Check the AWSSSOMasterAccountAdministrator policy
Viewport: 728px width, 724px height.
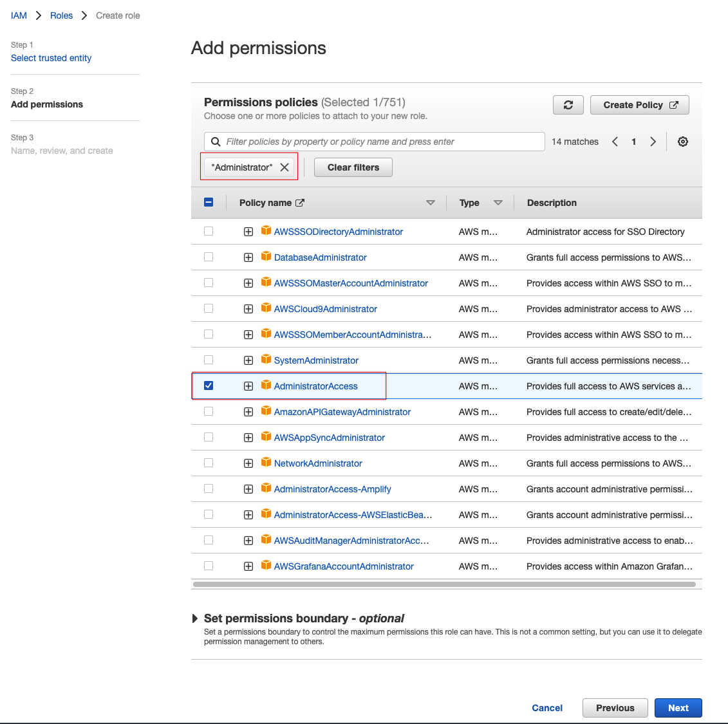tap(209, 283)
